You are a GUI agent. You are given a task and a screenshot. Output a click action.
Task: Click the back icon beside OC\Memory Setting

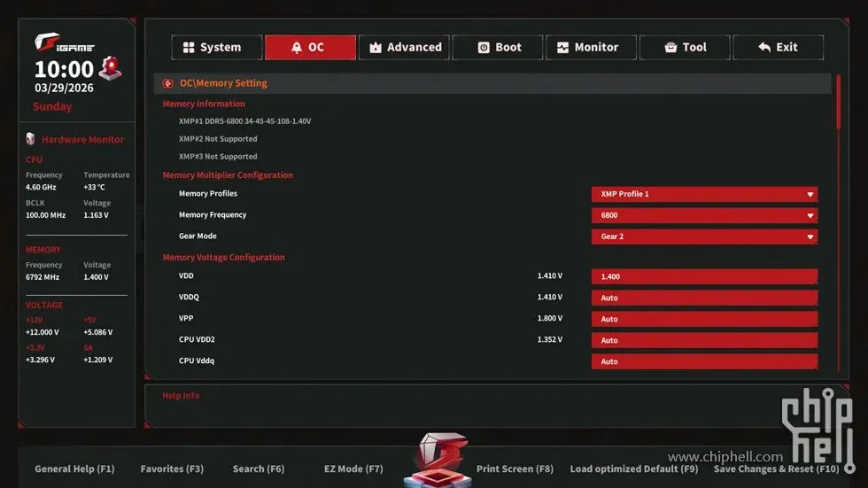tap(167, 83)
